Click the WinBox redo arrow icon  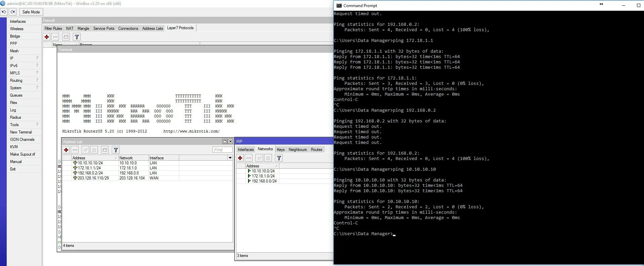click(12, 12)
